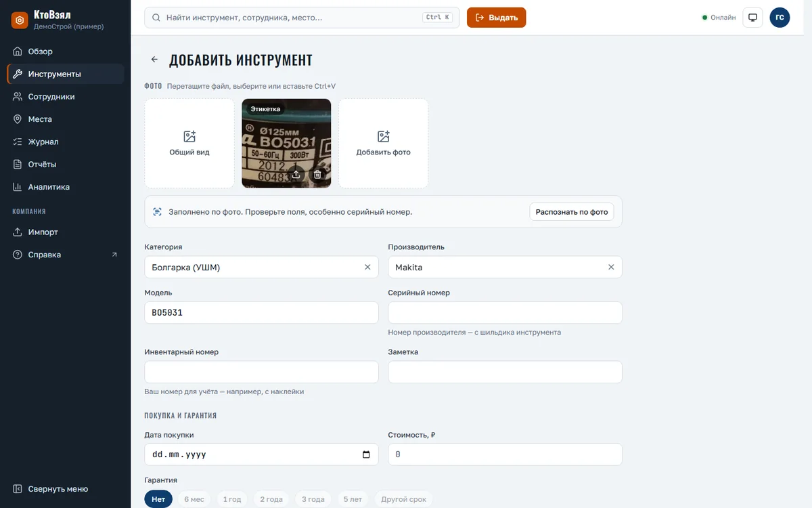Go back using the left arrow
The width and height of the screenshot is (812, 508).
(x=154, y=60)
